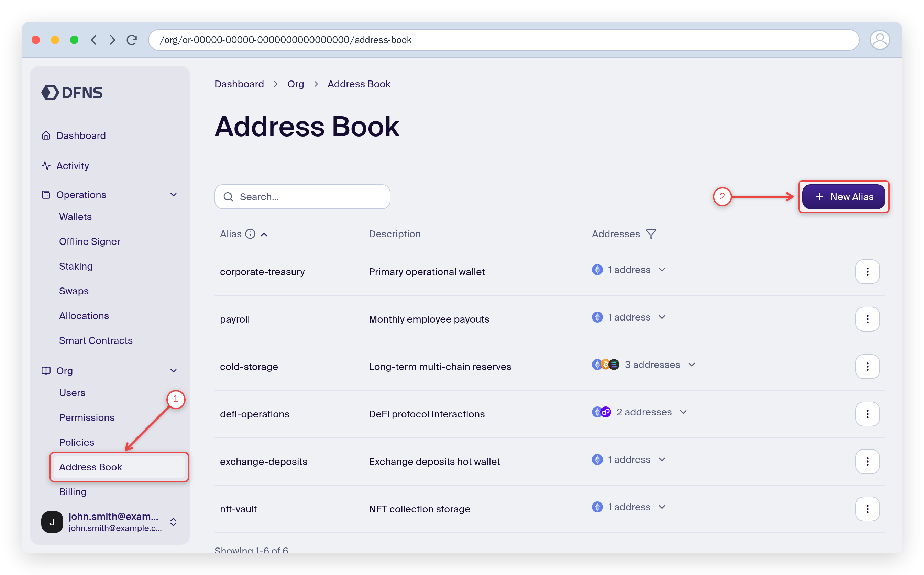Open more options for corporate-treasury row
The width and height of the screenshot is (924, 575).
867,272
